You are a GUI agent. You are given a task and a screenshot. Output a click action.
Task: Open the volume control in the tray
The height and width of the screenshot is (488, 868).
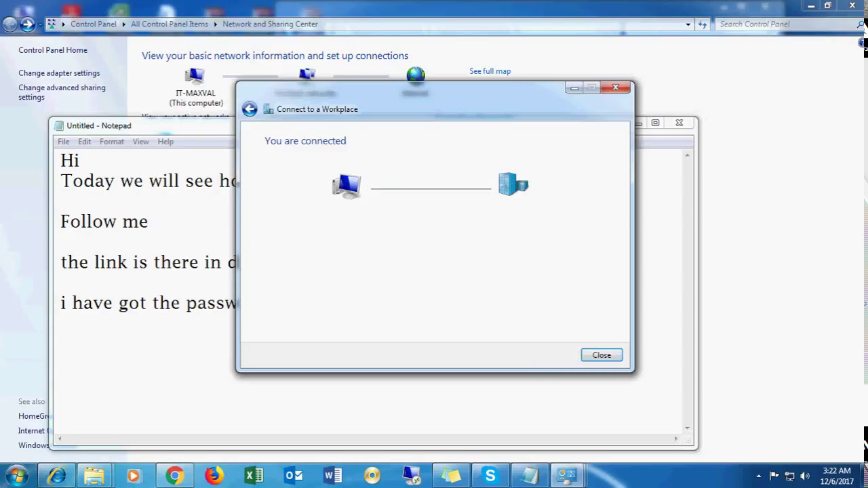(x=805, y=476)
